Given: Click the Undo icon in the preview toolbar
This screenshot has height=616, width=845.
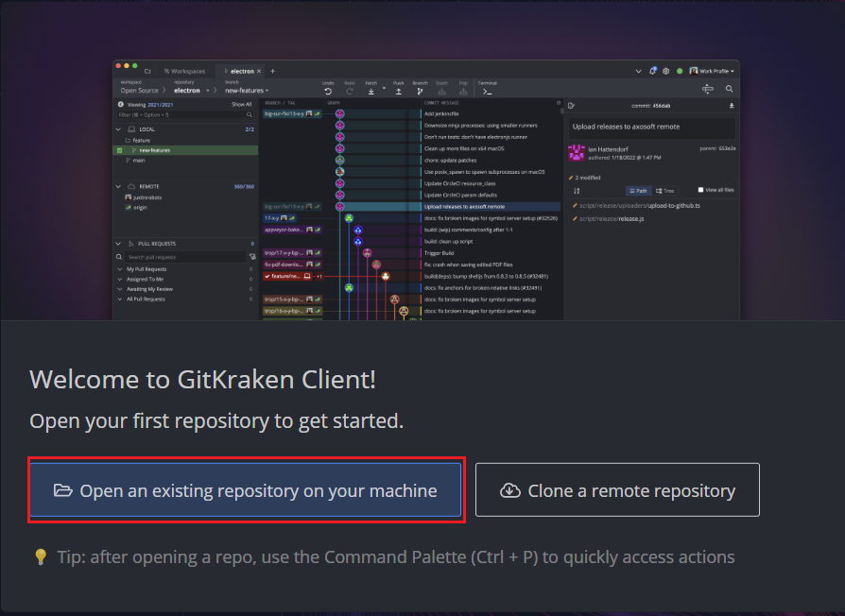Looking at the screenshot, I should 328,92.
